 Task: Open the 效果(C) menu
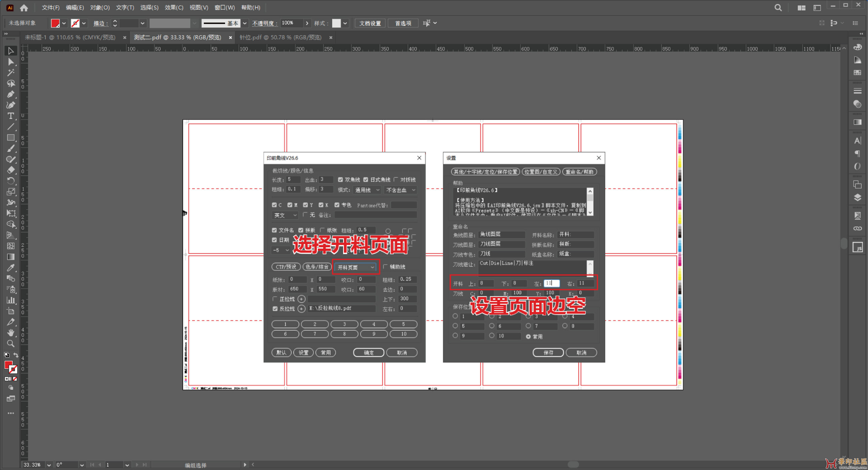pos(174,7)
